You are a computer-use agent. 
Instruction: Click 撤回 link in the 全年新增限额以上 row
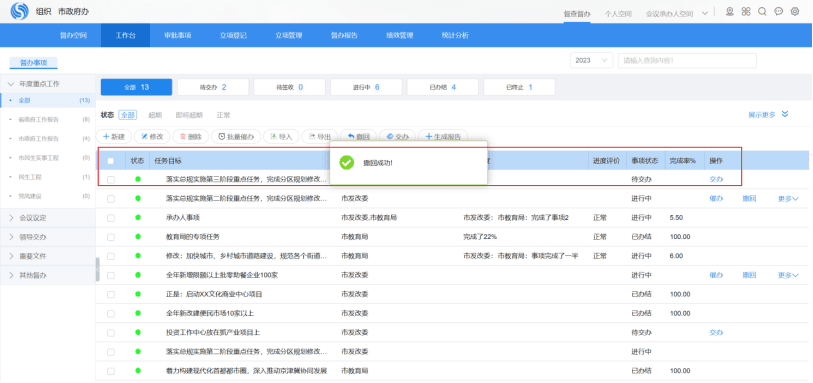pyautogui.click(x=749, y=275)
